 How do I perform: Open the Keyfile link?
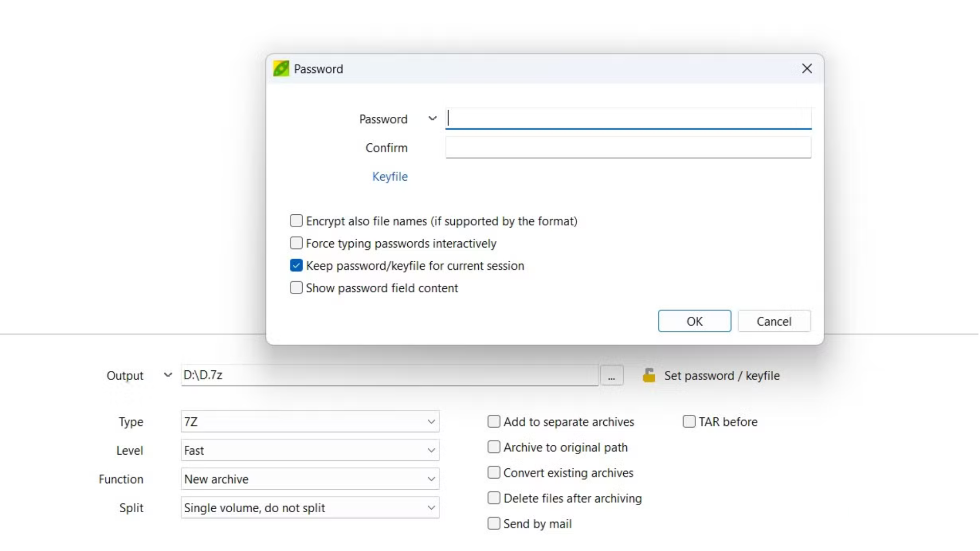tap(389, 177)
